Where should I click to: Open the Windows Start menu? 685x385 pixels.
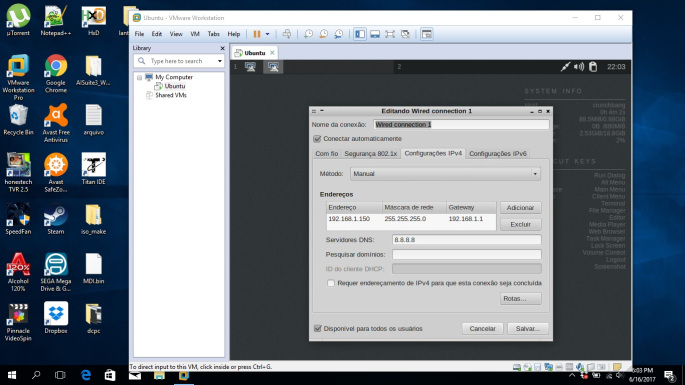coord(12,375)
